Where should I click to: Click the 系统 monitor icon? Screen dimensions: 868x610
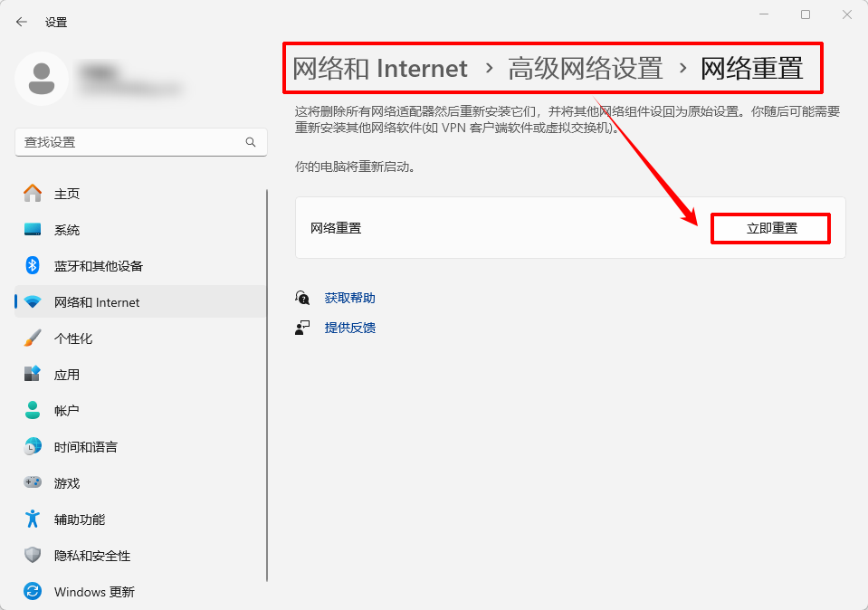tap(33, 229)
